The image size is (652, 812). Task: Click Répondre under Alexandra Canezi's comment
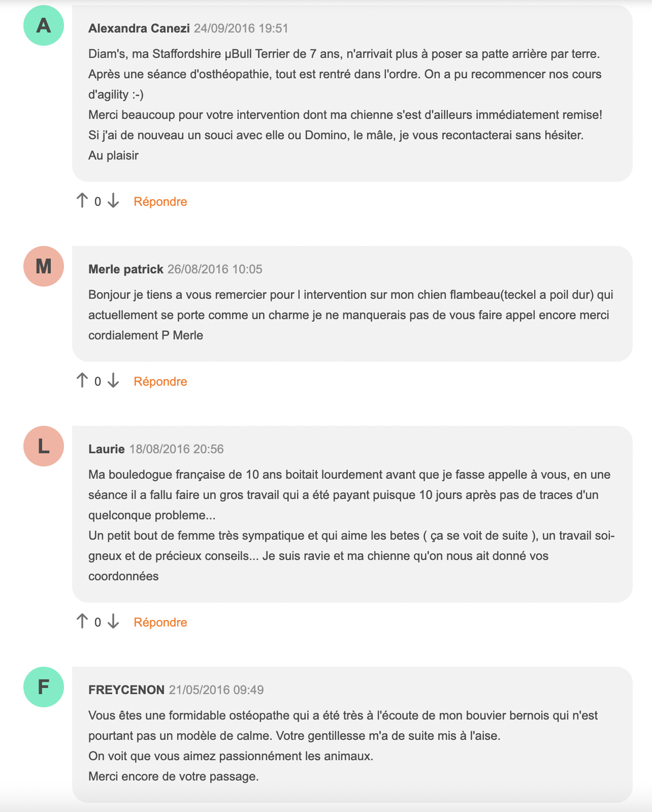click(160, 202)
